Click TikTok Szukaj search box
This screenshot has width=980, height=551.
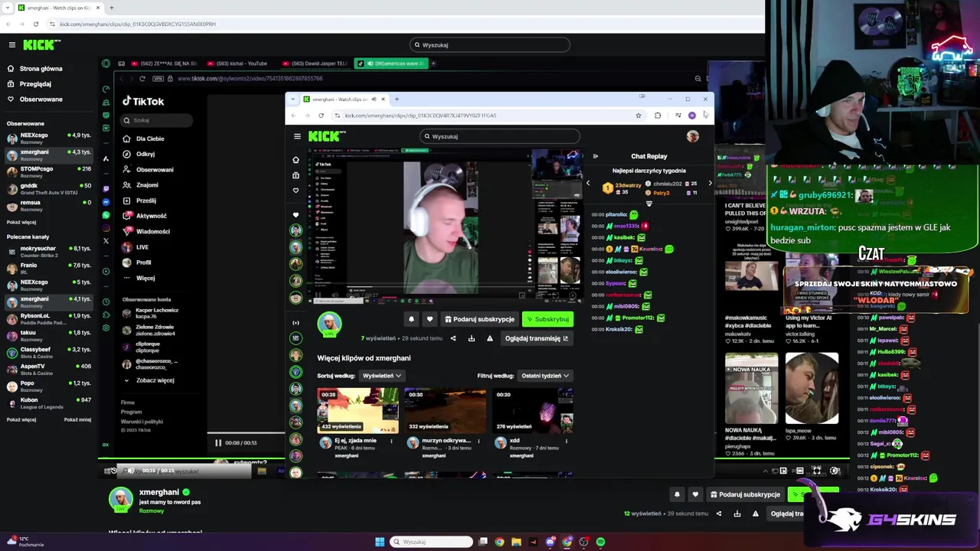click(157, 120)
